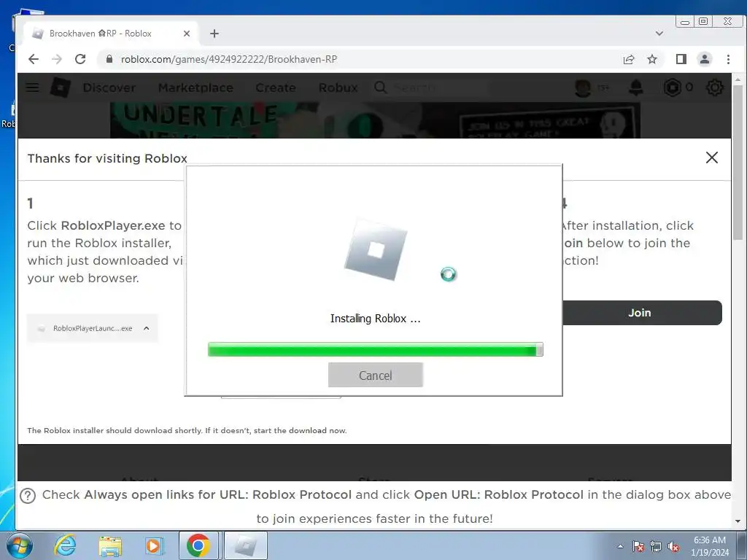Open Chrome profile avatar icon
The height and width of the screenshot is (560, 747).
tap(705, 59)
